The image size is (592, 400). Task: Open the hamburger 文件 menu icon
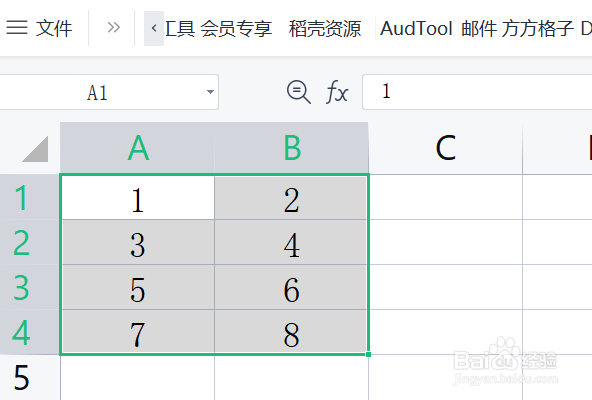pos(17,28)
